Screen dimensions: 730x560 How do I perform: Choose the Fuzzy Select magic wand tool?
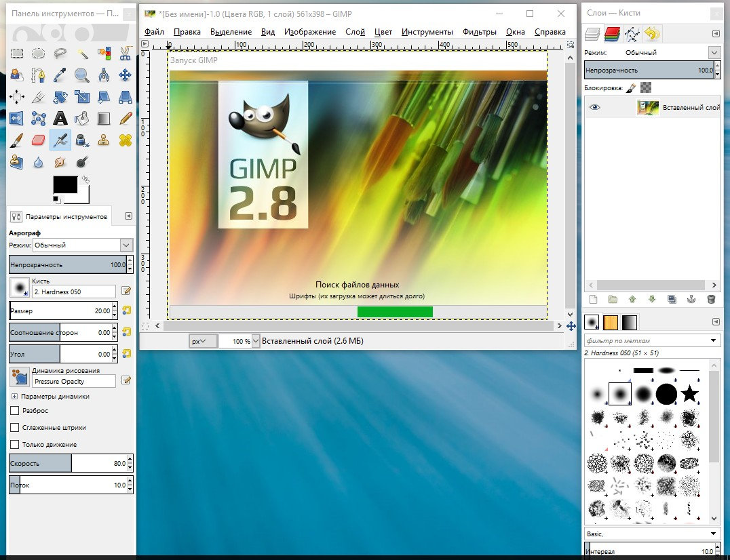click(82, 54)
